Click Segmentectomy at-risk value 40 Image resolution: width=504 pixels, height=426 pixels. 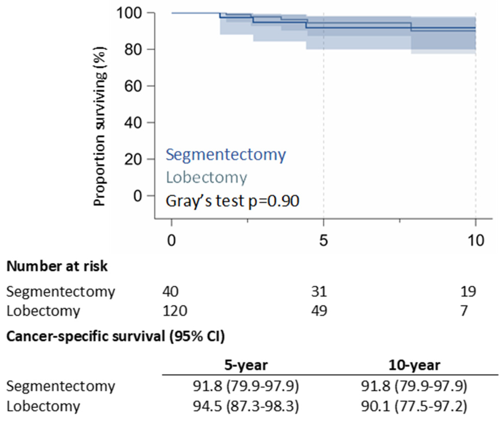click(170, 292)
